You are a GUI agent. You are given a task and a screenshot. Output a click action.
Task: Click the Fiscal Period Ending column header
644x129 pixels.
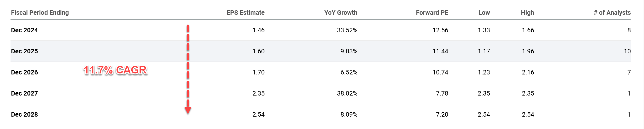(40, 12)
